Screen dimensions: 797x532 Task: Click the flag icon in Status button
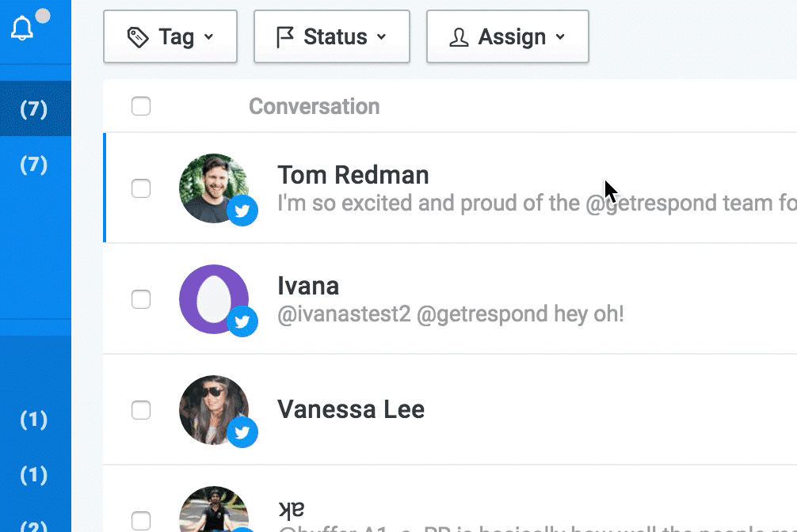pyautogui.click(x=284, y=37)
